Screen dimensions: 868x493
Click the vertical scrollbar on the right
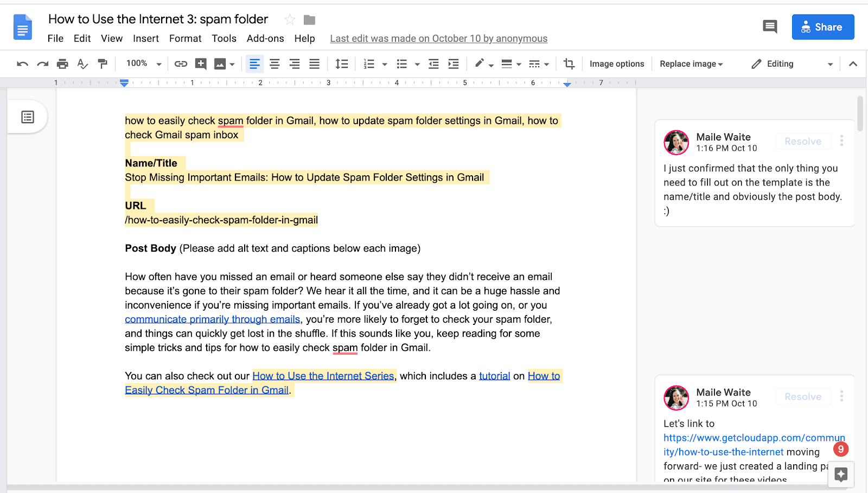click(860, 113)
